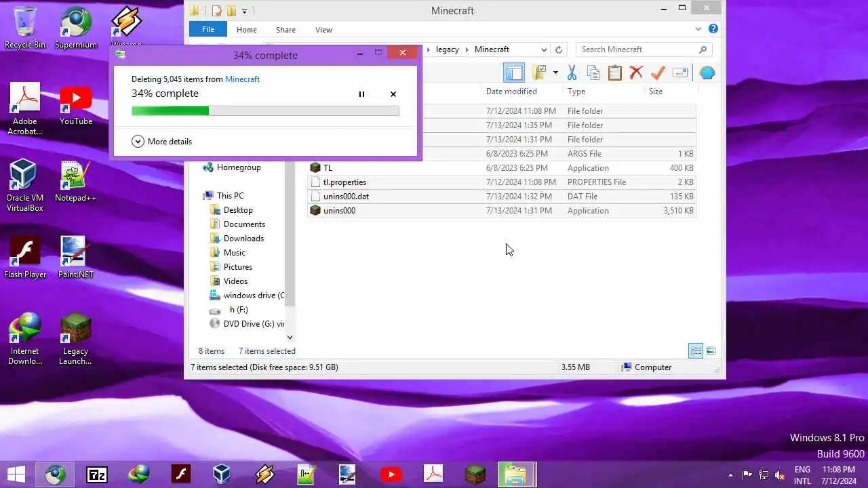Click the blue Help question mark icon
The width and height of the screenshot is (868, 488).
(x=713, y=29)
